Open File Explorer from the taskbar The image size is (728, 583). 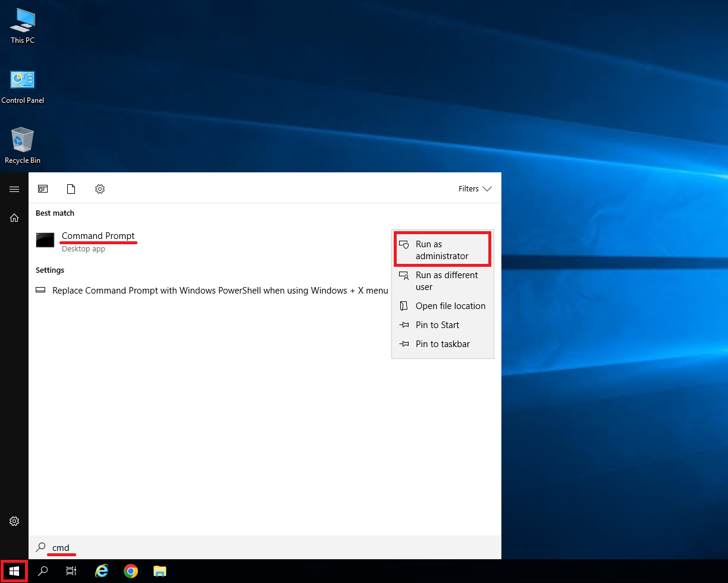(159, 571)
